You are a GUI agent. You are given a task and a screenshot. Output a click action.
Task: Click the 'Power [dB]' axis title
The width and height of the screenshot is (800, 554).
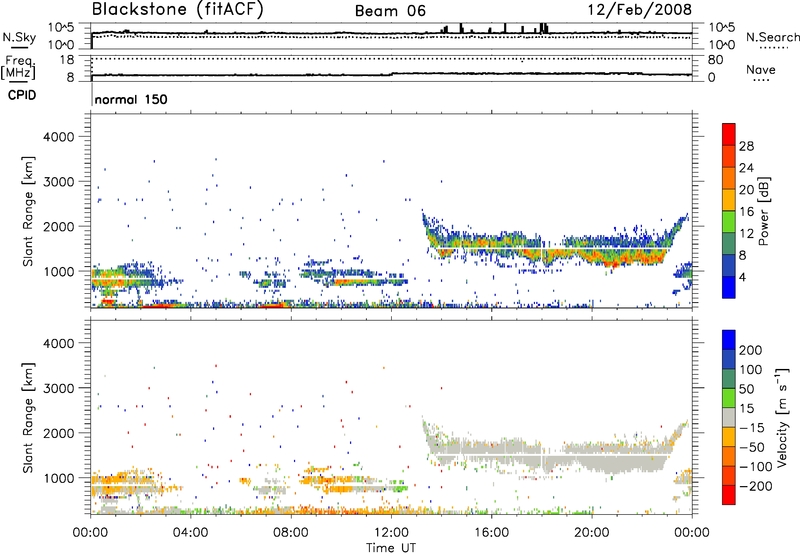pos(764,211)
